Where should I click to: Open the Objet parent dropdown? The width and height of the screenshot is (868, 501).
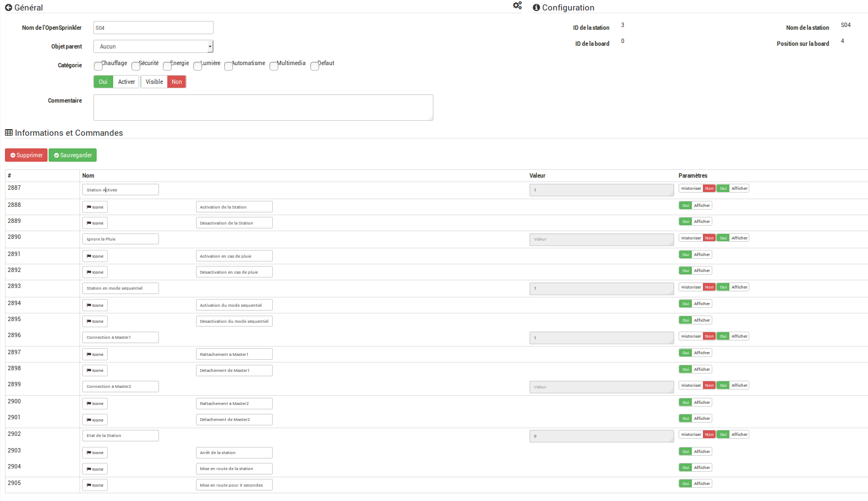(x=154, y=46)
